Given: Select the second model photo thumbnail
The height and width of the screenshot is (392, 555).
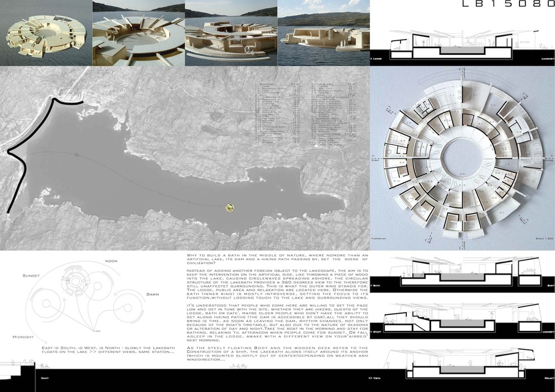Looking at the screenshot, I should 138,33.
